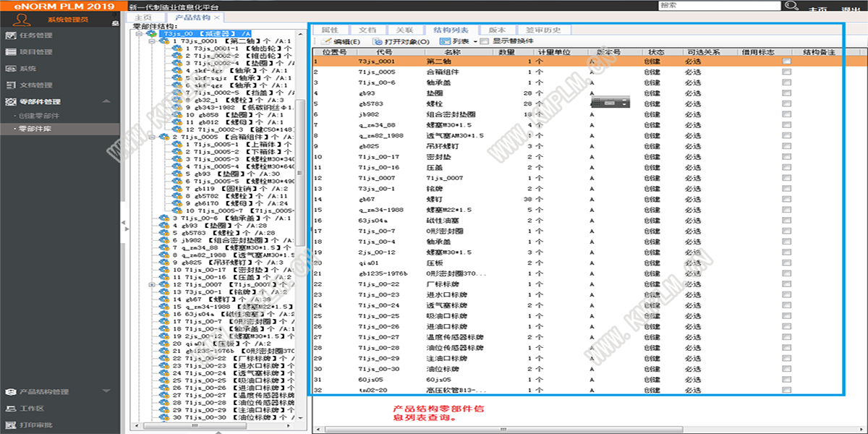Click the part icon of tree node gb67 螺钉
This screenshot has height=434, width=868.
pos(165,299)
